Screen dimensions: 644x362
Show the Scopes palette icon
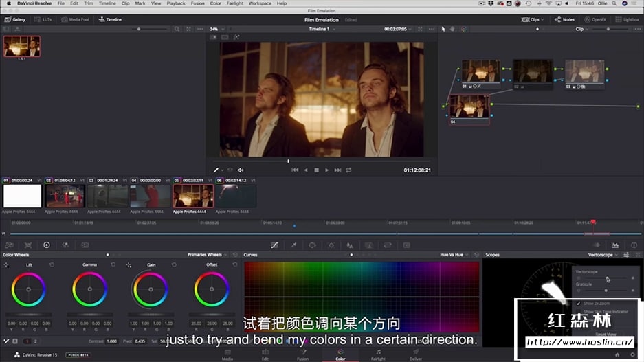tap(615, 245)
